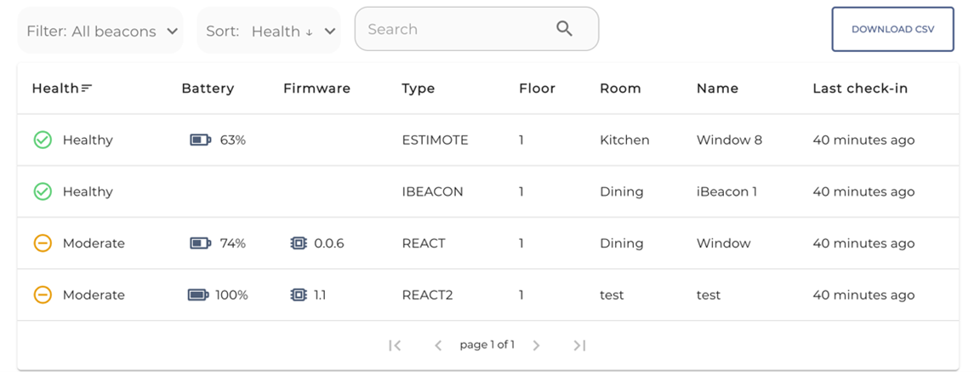Click firmware chip icon next to 0.0.6
This screenshot has width=980, height=372.
(299, 243)
